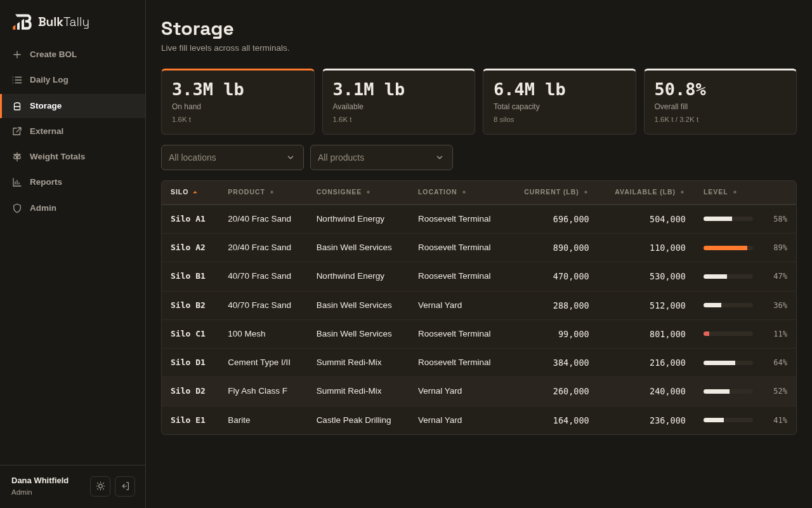Open the External section
The height and width of the screenshot is (508, 812).
coord(73,131)
